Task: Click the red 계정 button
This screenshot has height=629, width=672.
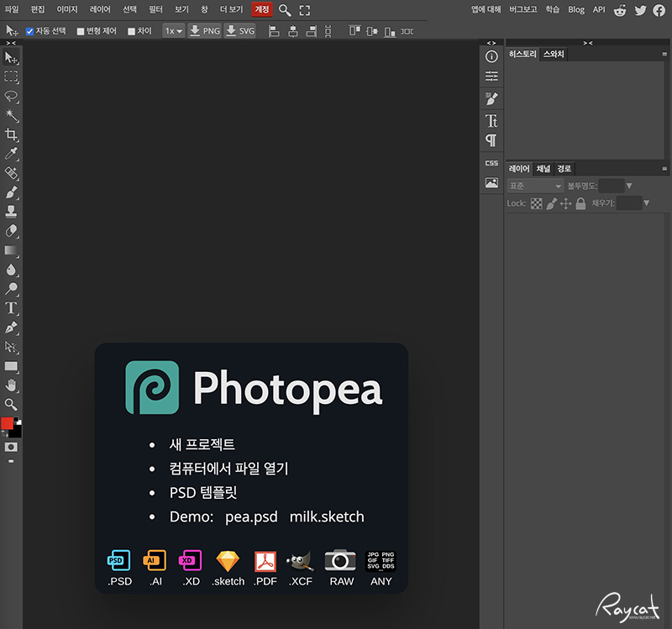Action: [262, 9]
